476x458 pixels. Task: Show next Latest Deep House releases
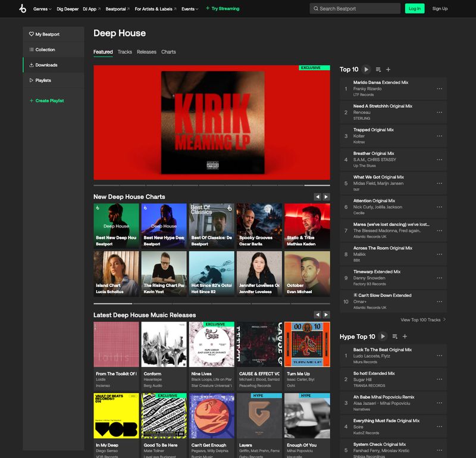click(x=326, y=315)
